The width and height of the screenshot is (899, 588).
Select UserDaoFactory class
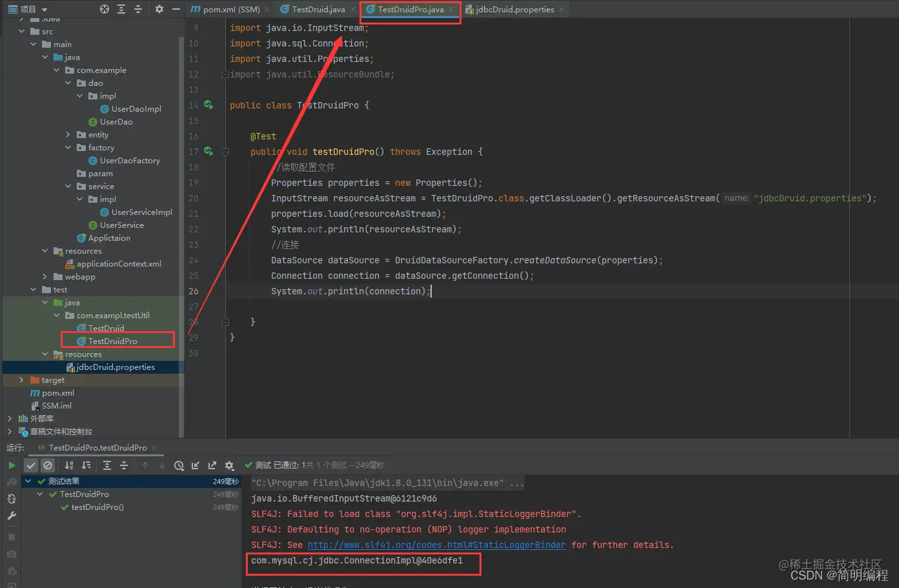click(x=130, y=160)
